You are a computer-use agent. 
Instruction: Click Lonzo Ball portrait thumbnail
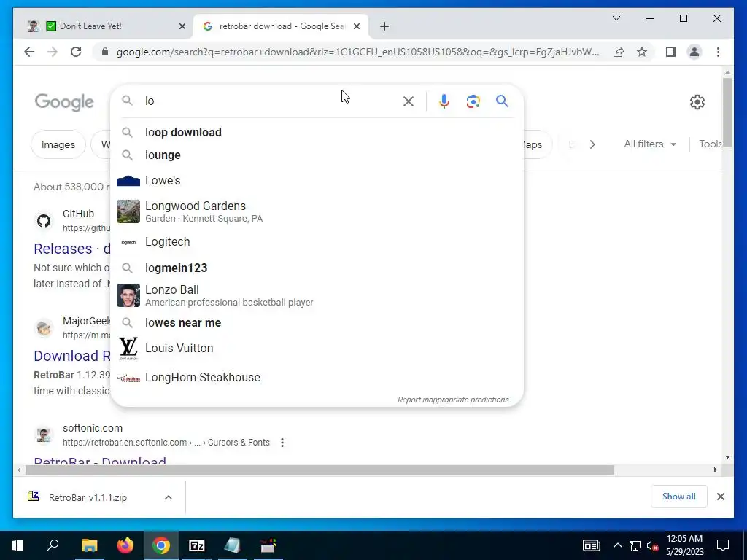coord(128,295)
